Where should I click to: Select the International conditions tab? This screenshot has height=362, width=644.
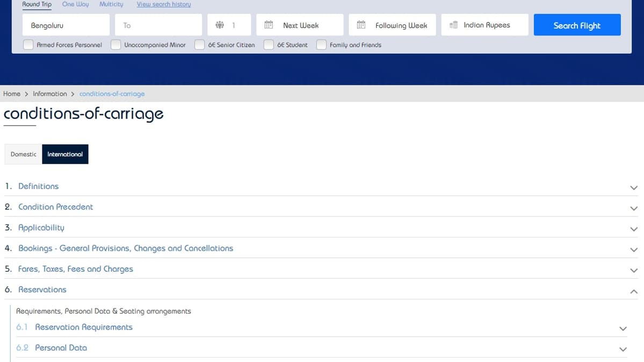65,154
